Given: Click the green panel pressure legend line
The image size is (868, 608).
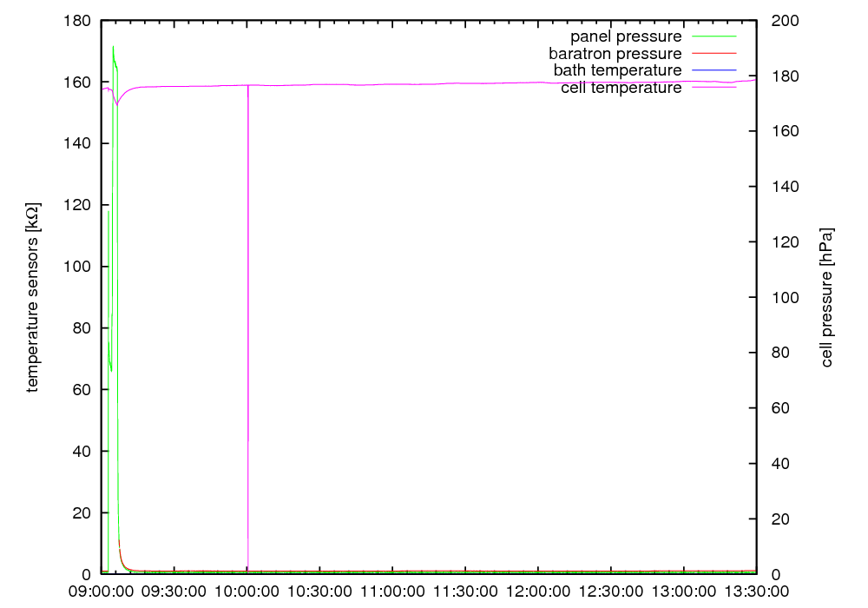Looking at the screenshot, I should pos(713,36).
